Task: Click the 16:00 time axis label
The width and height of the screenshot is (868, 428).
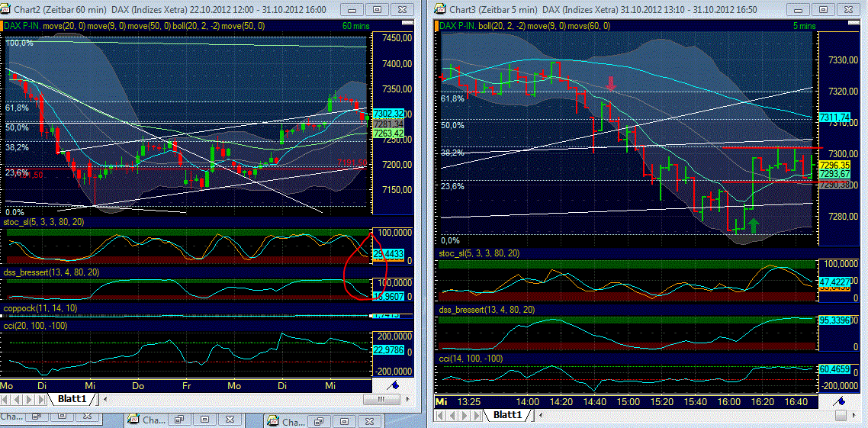Action: [728, 401]
